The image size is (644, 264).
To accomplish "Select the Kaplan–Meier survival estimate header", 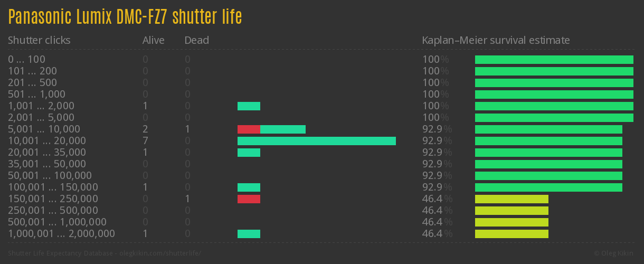I will [x=496, y=40].
